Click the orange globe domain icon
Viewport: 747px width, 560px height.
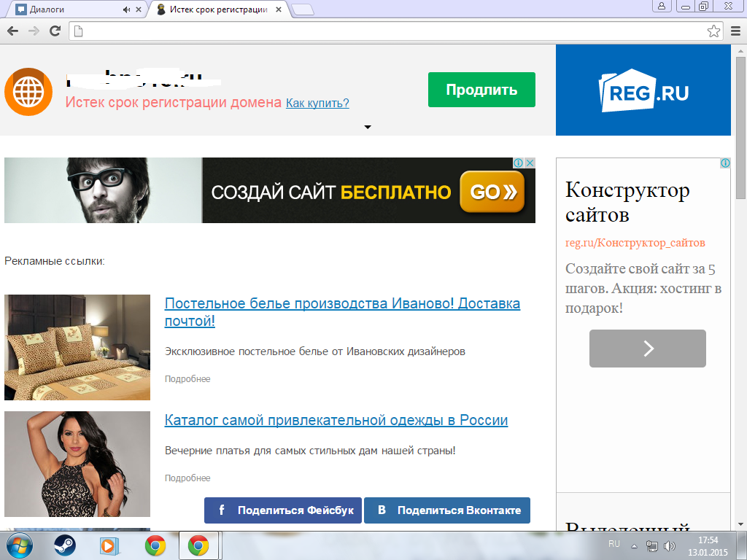point(28,91)
